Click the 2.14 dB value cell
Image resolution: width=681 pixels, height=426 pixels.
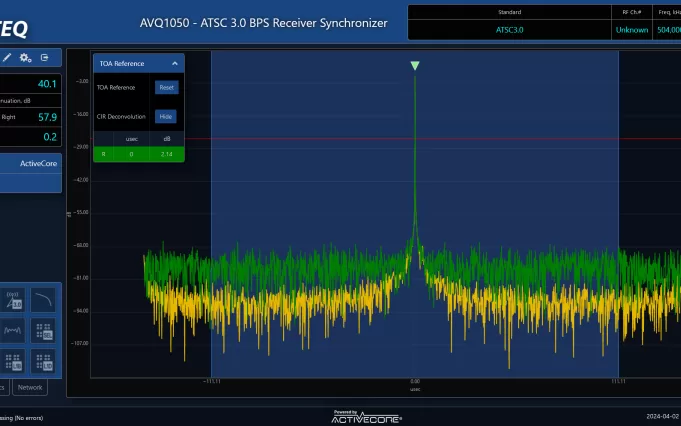[x=167, y=154]
